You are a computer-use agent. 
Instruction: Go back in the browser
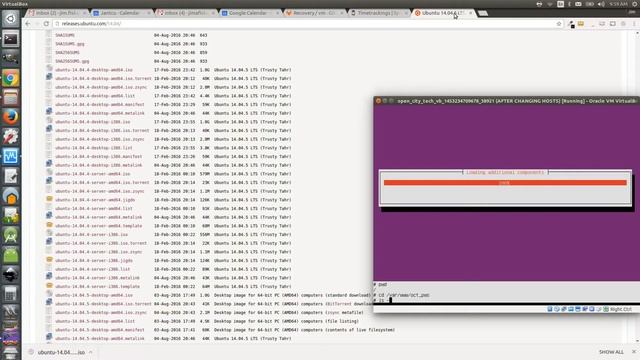(27, 24)
